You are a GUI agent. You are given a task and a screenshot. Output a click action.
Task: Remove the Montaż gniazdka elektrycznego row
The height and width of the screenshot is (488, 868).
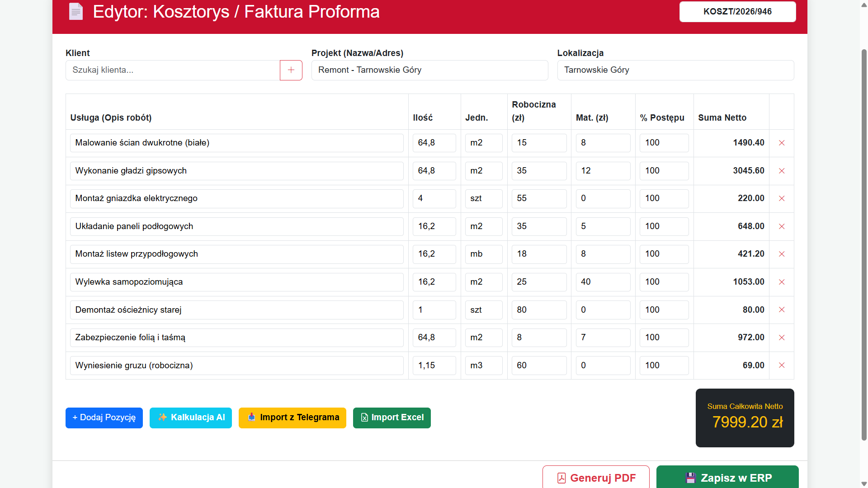(x=782, y=198)
